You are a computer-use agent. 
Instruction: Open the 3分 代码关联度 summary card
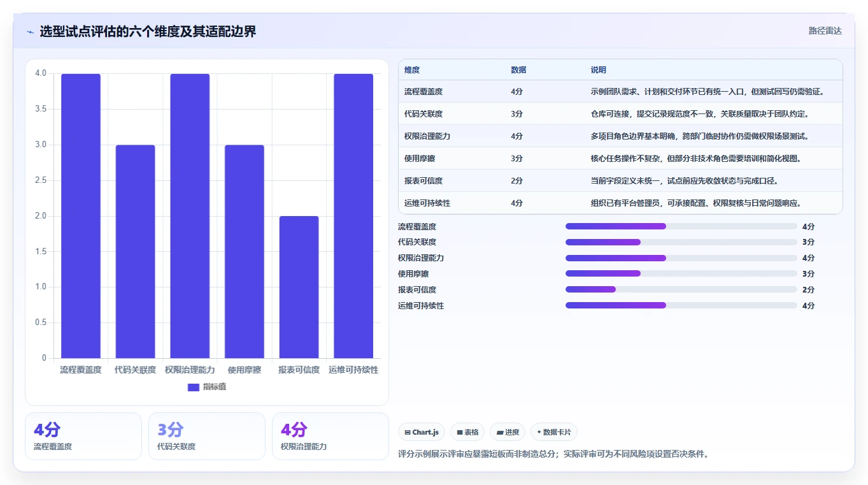tap(207, 436)
